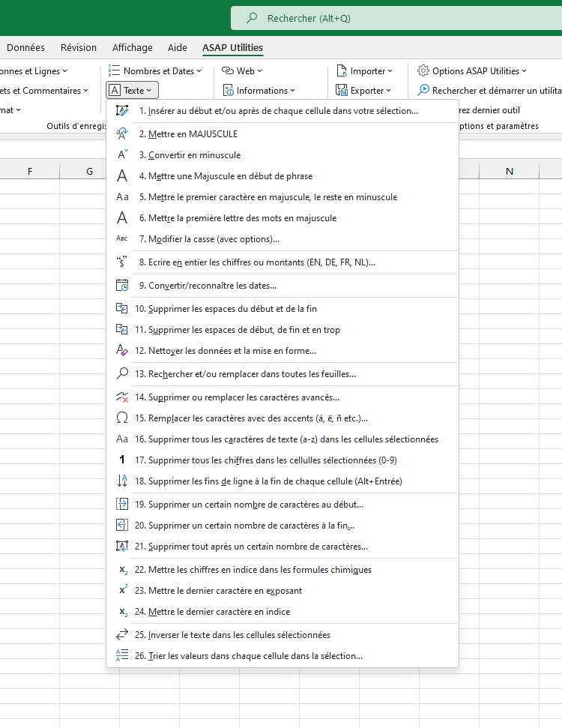Click the line-ending icon beside item 18
562x728 pixels.
[x=122, y=481]
